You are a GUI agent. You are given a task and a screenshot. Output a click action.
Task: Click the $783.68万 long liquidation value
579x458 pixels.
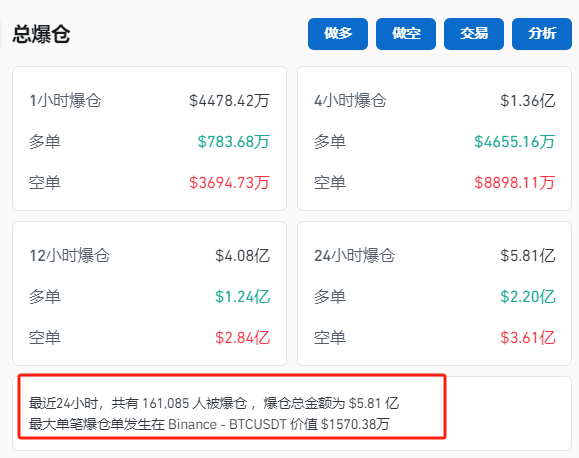233,142
